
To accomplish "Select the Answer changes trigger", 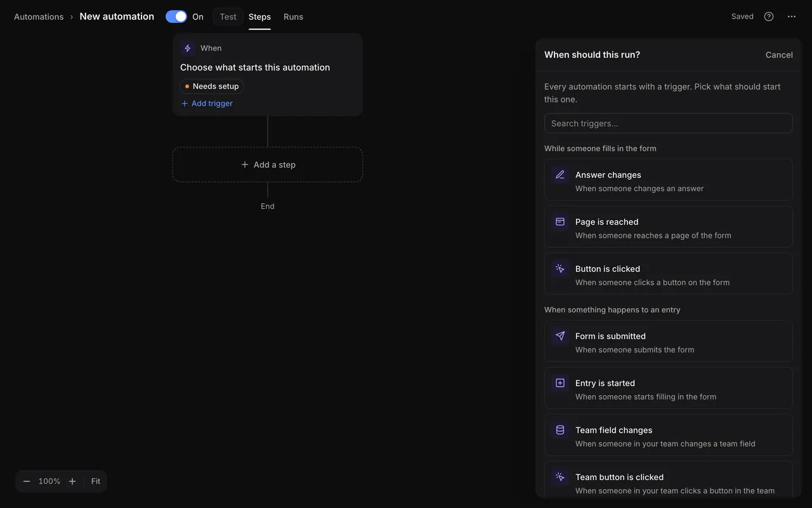I will point(668,180).
